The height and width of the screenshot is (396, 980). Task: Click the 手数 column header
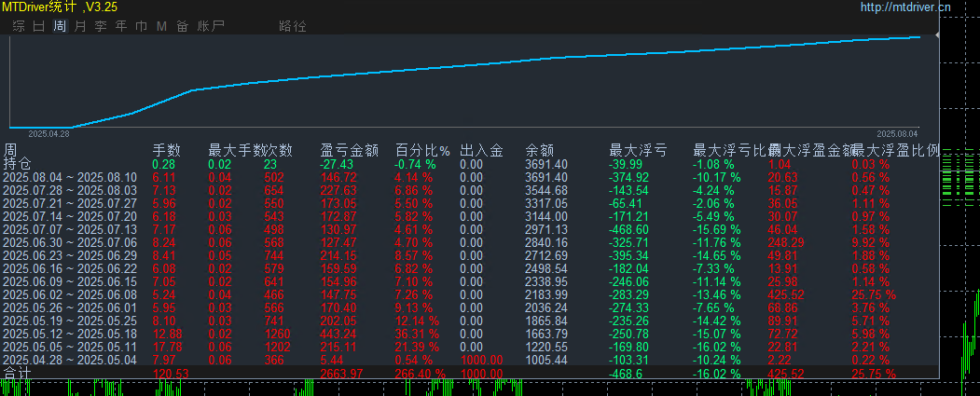(x=167, y=151)
